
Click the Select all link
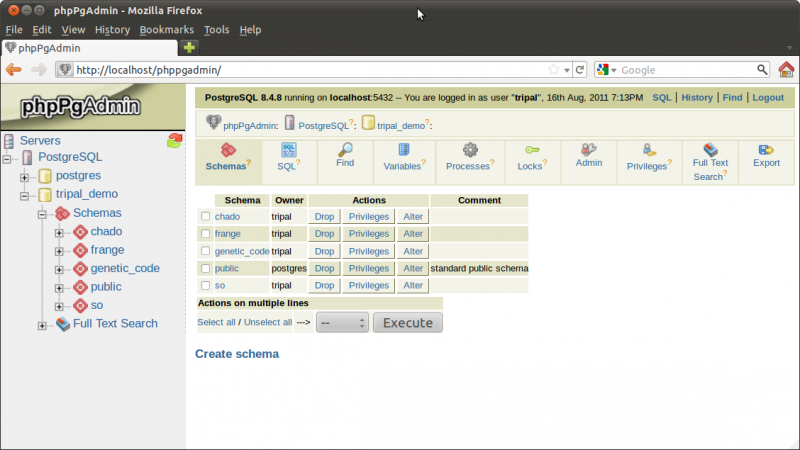tap(216, 322)
